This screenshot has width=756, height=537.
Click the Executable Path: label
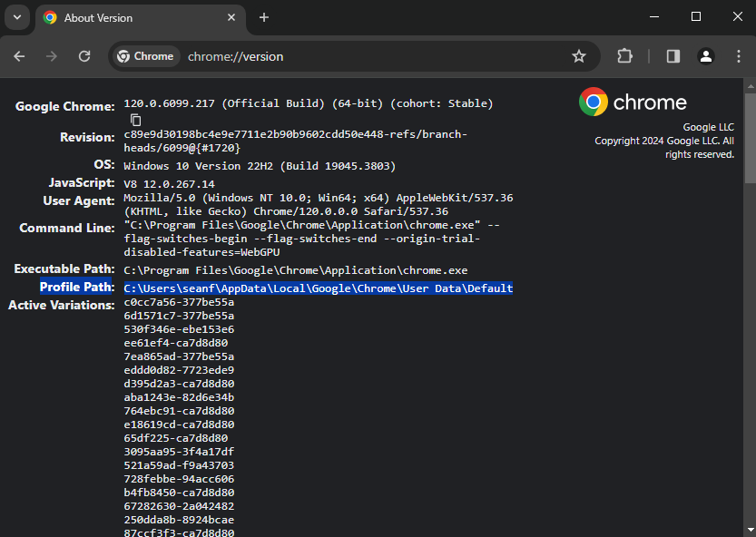pos(64,269)
